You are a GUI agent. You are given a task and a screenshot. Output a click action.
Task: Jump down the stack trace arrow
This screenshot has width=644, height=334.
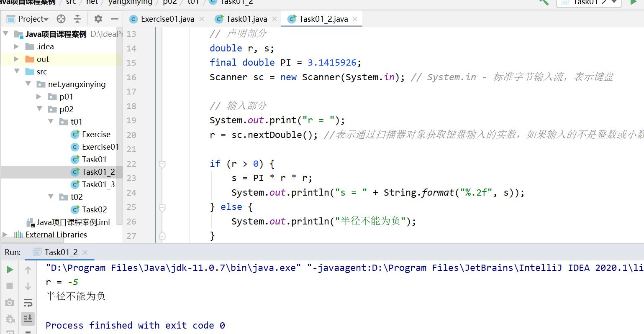[x=28, y=286]
